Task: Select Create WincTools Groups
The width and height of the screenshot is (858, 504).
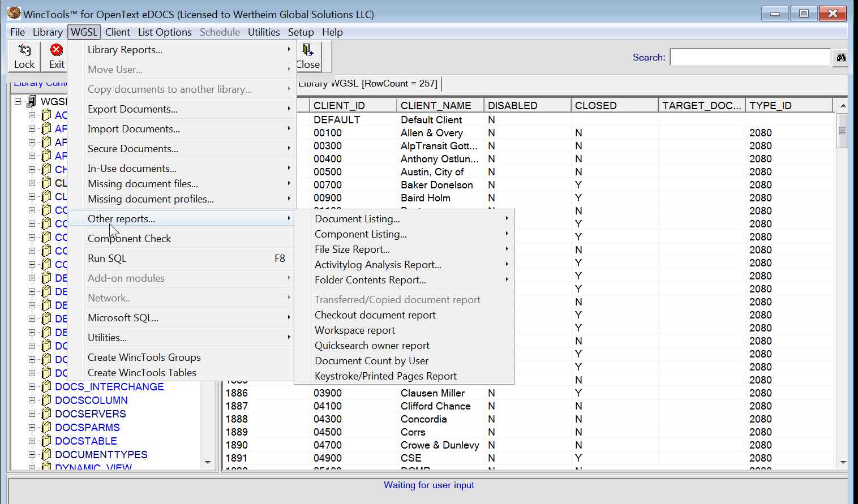Action: tap(182, 357)
